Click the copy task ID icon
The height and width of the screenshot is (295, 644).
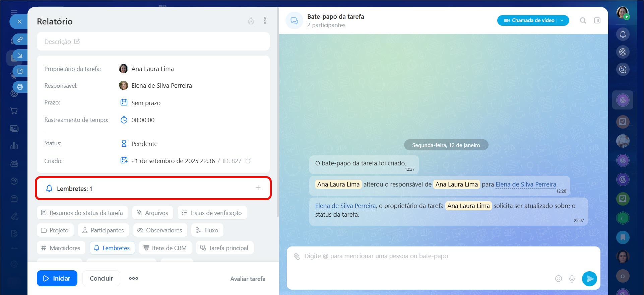coord(248,161)
